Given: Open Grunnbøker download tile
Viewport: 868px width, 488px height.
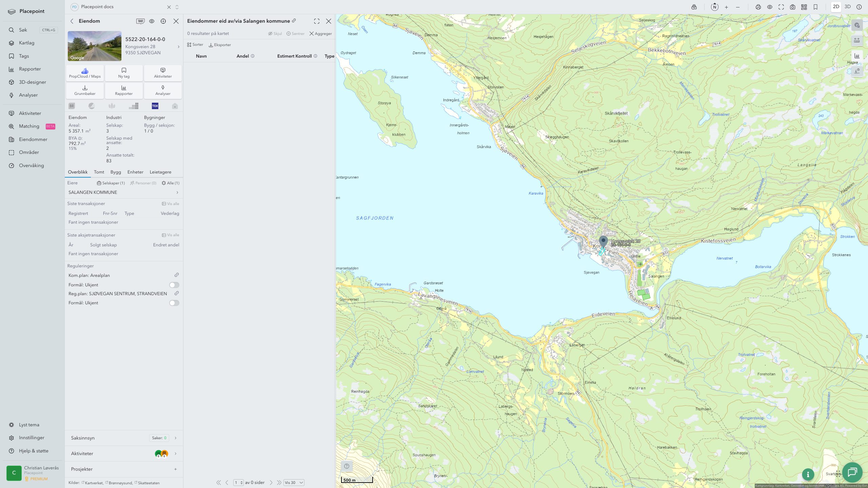Looking at the screenshot, I should click(x=85, y=90).
